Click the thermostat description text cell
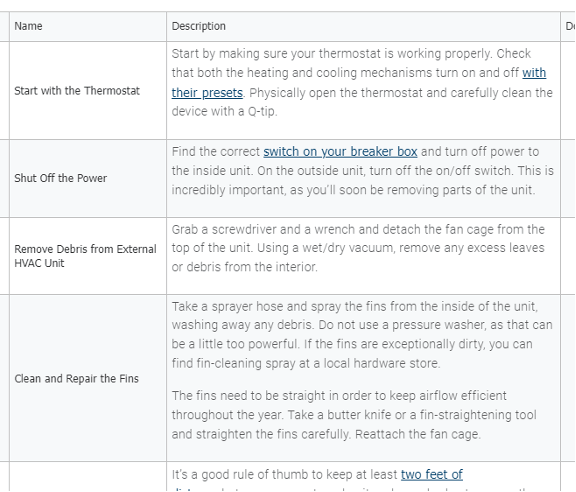Screen dimensions: 576x492 tap(363, 90)
